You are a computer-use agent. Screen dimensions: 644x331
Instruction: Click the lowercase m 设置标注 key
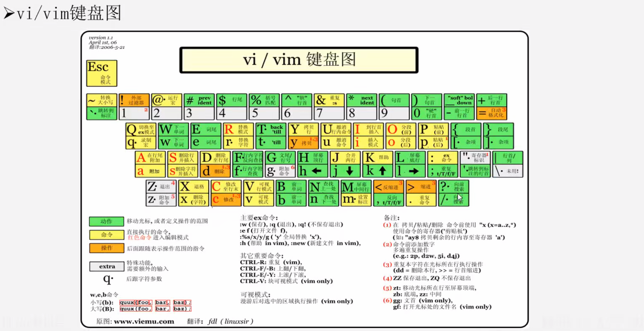[x=356, y=200]
